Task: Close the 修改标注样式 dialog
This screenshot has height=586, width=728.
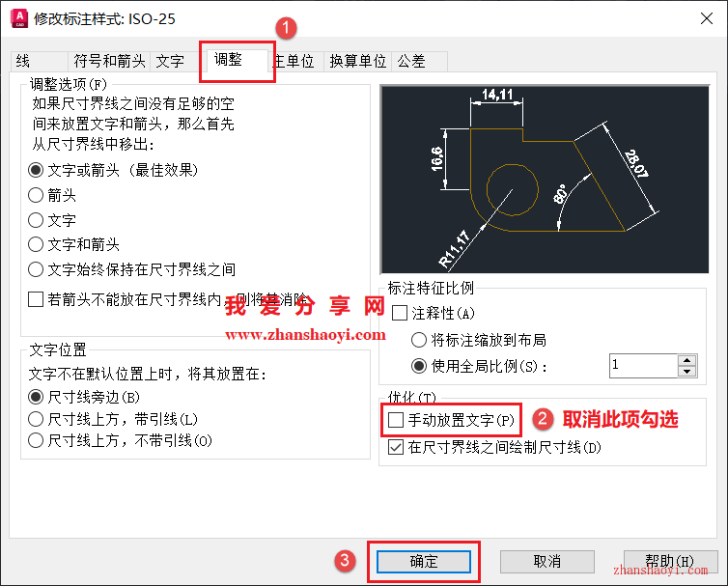Action: (707, 18)
